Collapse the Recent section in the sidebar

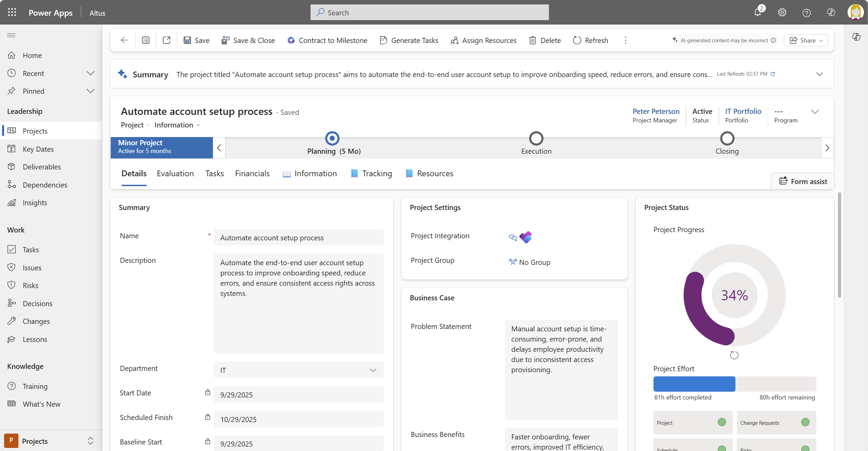[90, 73]
